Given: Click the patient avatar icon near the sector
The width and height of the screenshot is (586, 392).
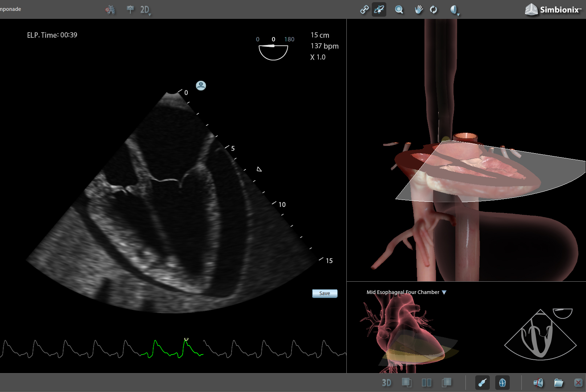Looking at the screenshot, I should coord(200,86).
